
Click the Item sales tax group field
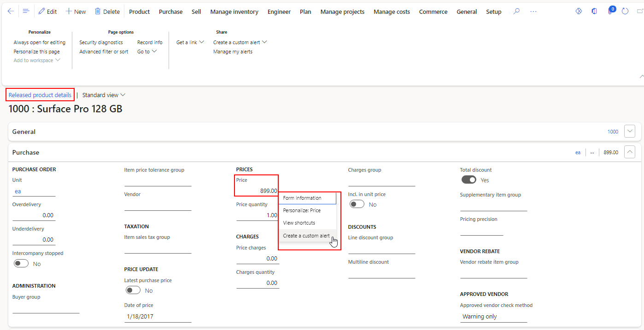(158, 248)
